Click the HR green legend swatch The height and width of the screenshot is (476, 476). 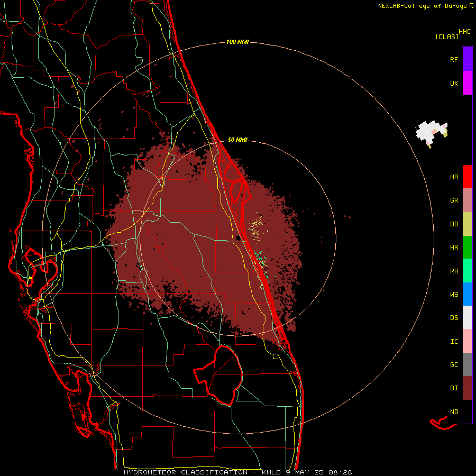tap(467, 248)
